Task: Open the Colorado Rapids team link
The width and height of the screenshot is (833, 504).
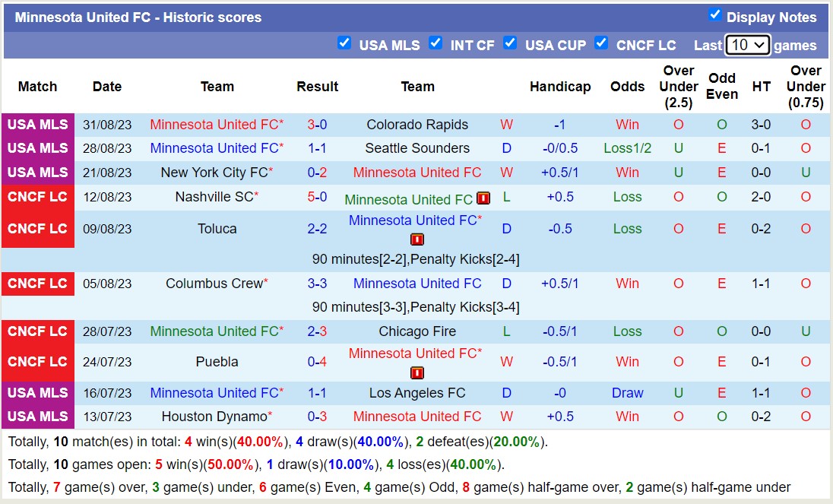Action: [417, 125]
